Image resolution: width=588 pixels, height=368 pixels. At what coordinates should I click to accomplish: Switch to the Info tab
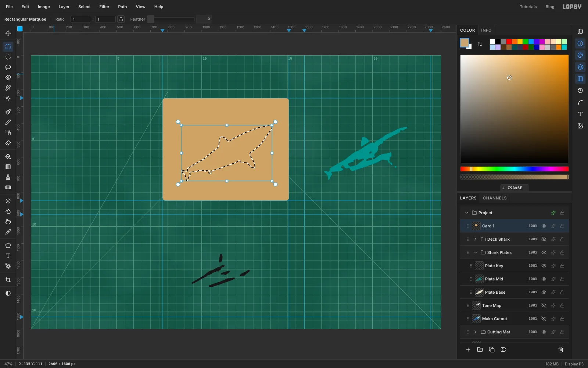coord(486,30)
